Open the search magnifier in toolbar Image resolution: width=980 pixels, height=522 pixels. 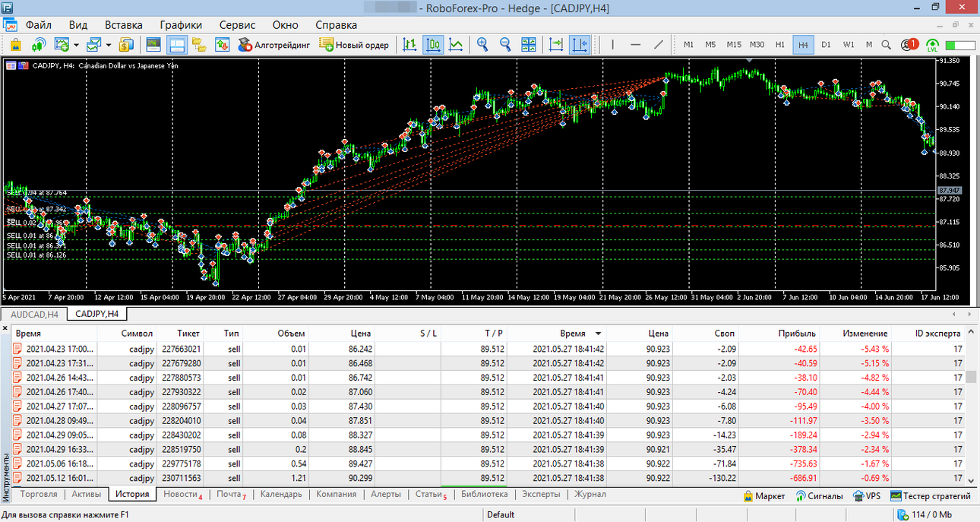[887, 45]
